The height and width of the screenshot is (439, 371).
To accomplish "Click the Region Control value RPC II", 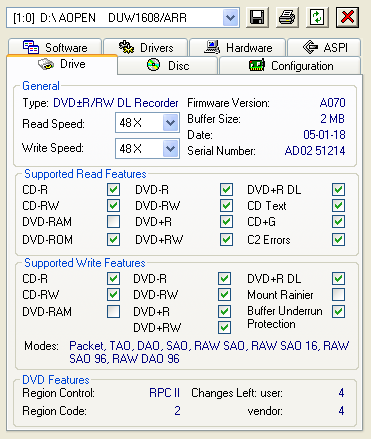I will pyautogui.click(x=164, y=393).
